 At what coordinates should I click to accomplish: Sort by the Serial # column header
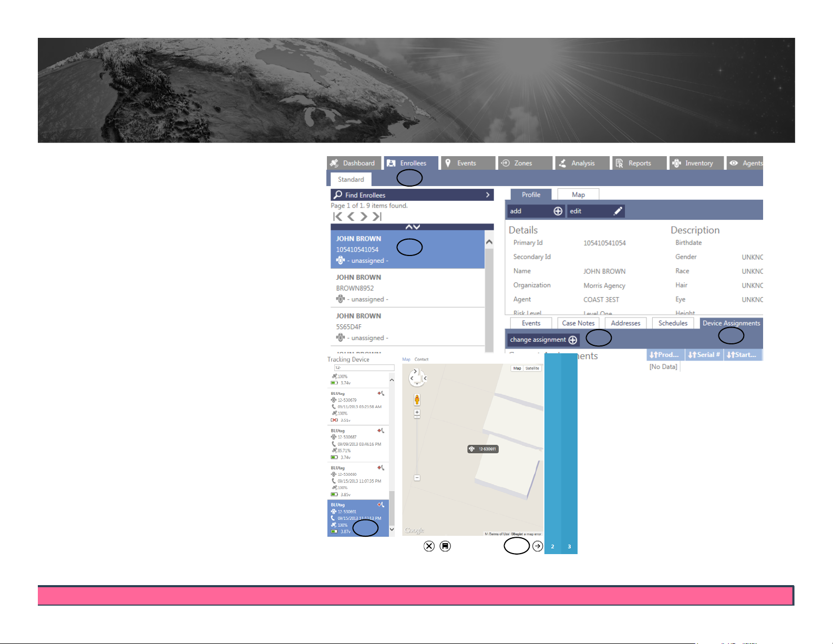point(704,355)
